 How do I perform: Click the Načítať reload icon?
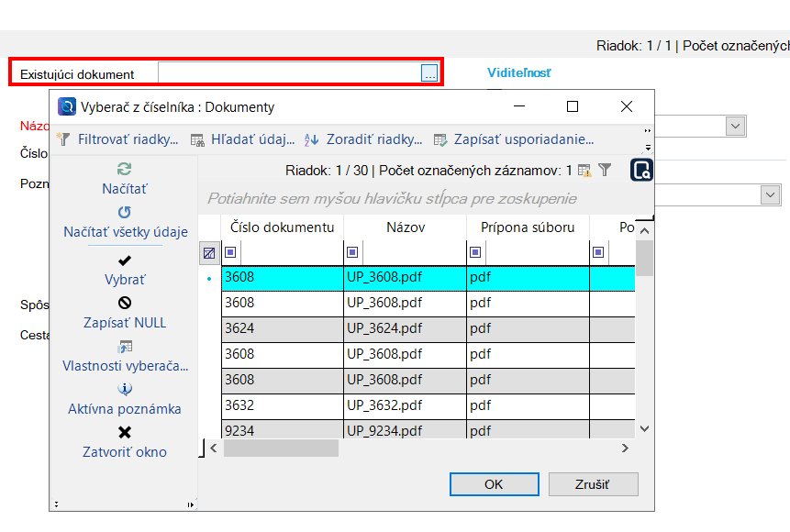125,169
